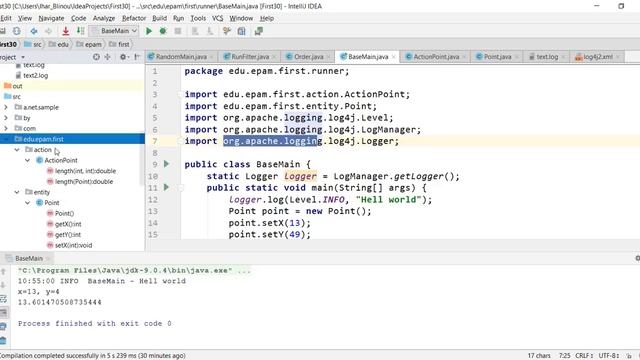Image resolution: width=640 pixels, height=360 pixels.
Task: Click the run gutter arrow next to class BaseMain
Action: point(166,164)
